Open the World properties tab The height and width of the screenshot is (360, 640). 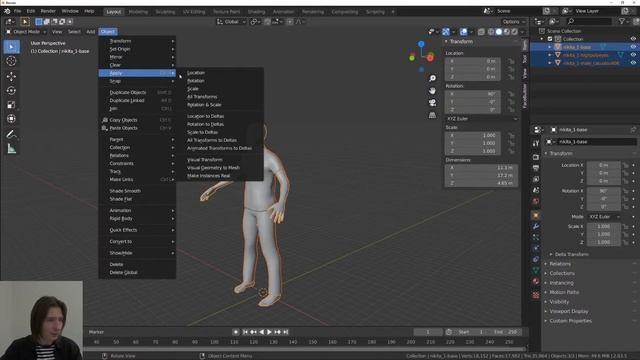coord(536,201)
